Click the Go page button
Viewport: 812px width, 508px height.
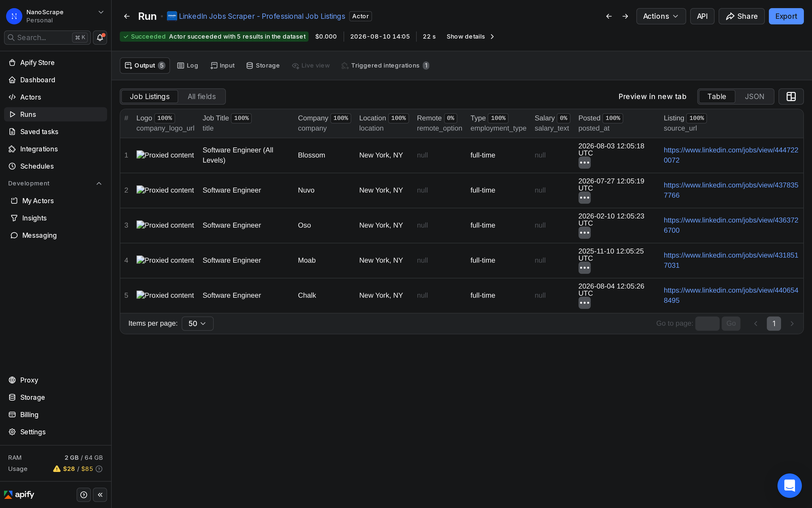coord(731,324)
